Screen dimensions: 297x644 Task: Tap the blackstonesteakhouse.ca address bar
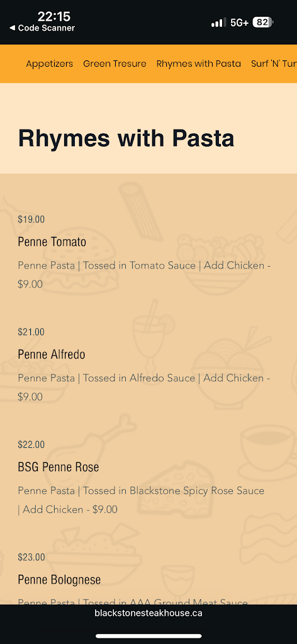click(148, 613)
